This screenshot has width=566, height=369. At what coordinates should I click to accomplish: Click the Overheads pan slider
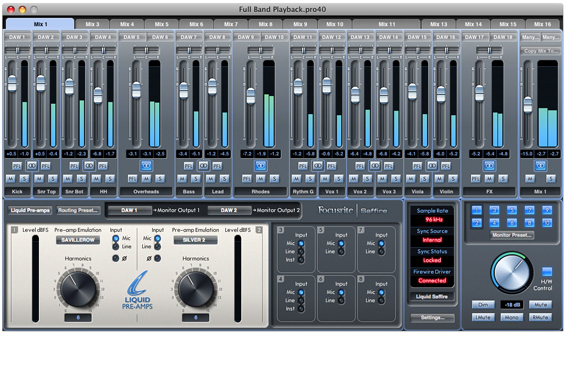point(146,50)
